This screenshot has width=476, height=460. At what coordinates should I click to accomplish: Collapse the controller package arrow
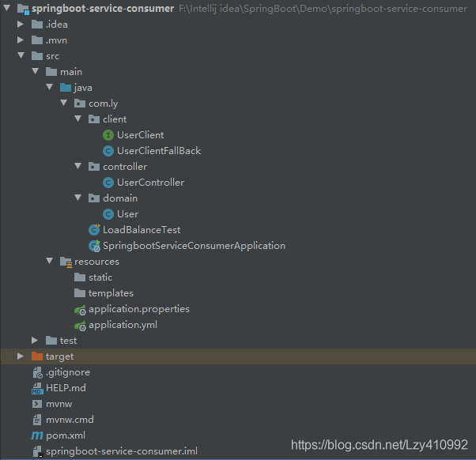tap(78, 166)
